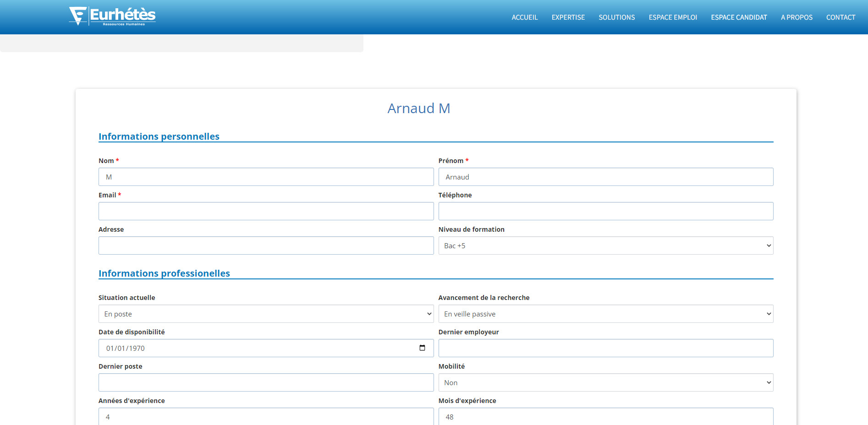Open the CONTACT page
Image resolution: width=868 pixels, height=425 pixels.
click(x=841, y=17)
